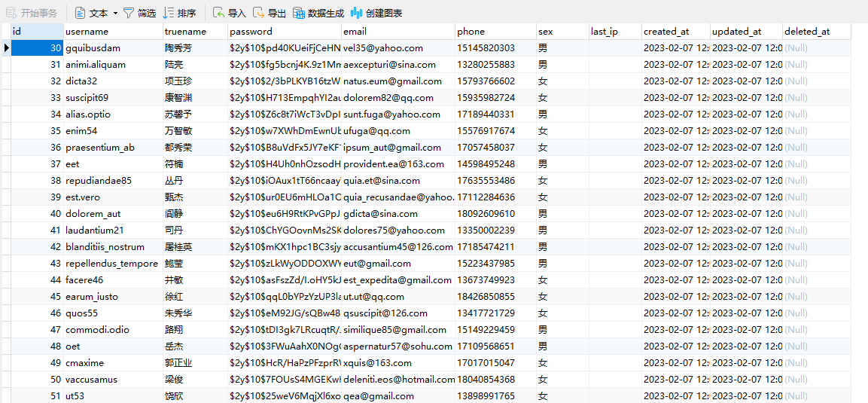Select username cell enim54
868x403 pixels.
[113, 131]
